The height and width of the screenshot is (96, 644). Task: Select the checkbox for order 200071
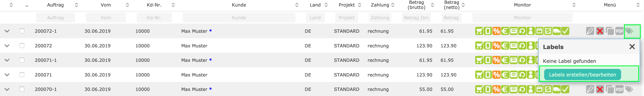(x=22, y=75)
